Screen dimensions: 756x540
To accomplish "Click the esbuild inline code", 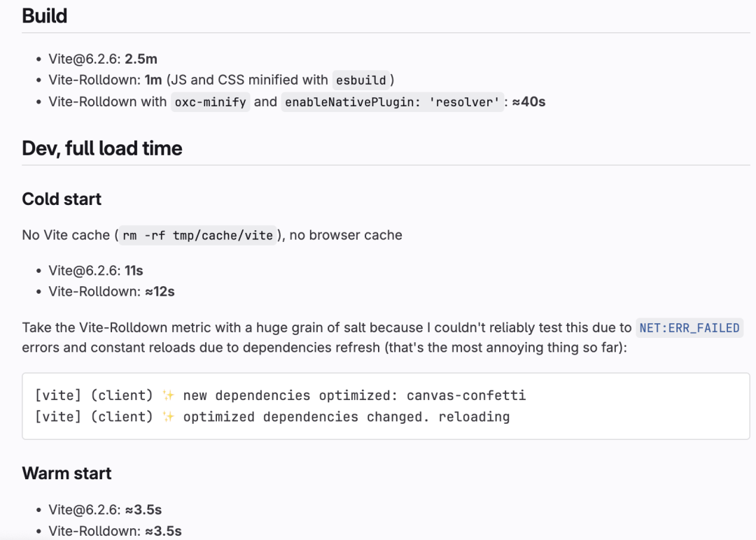I will [361, 80].
